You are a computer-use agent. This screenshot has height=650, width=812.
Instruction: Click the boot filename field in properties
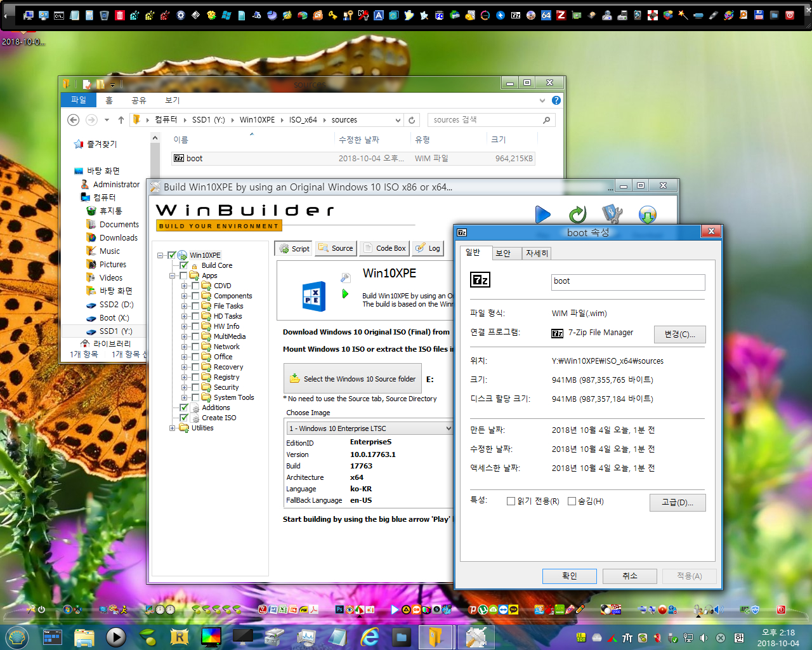coord(628,282)
